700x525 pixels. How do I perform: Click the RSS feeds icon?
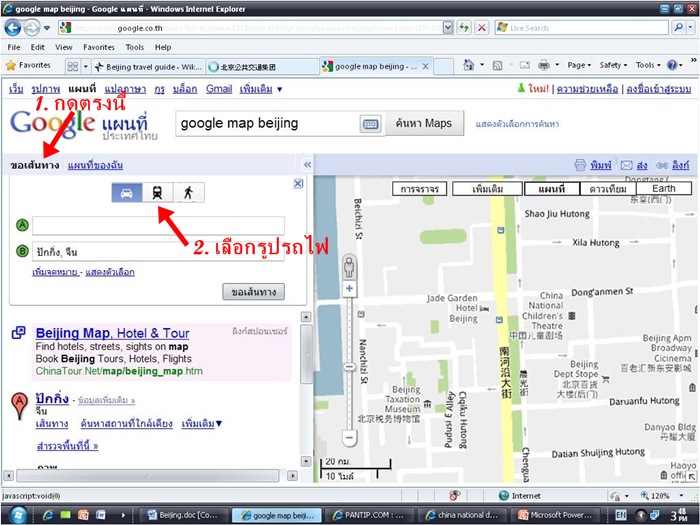click(497, 66)
